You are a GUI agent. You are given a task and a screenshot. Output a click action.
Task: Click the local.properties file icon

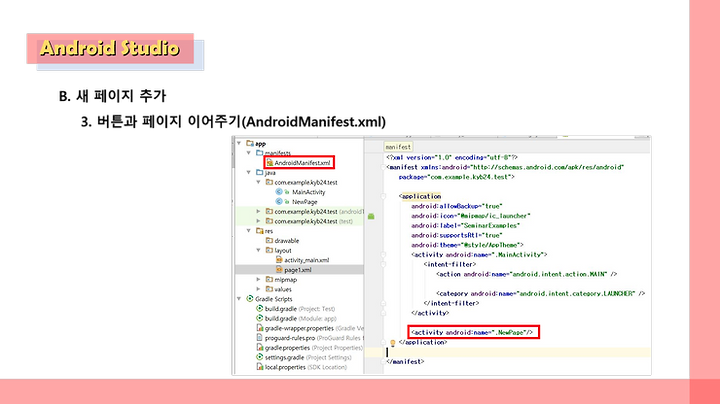pos(259,367)
